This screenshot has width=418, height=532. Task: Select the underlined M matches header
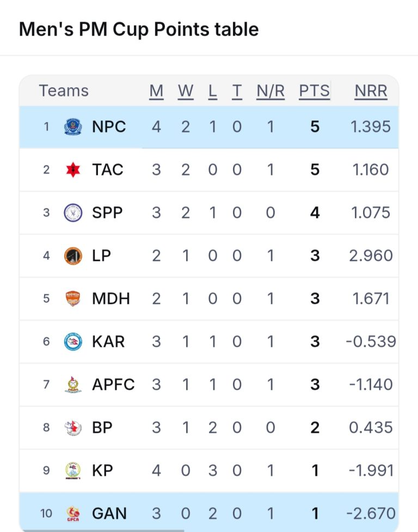coord(156,91)
